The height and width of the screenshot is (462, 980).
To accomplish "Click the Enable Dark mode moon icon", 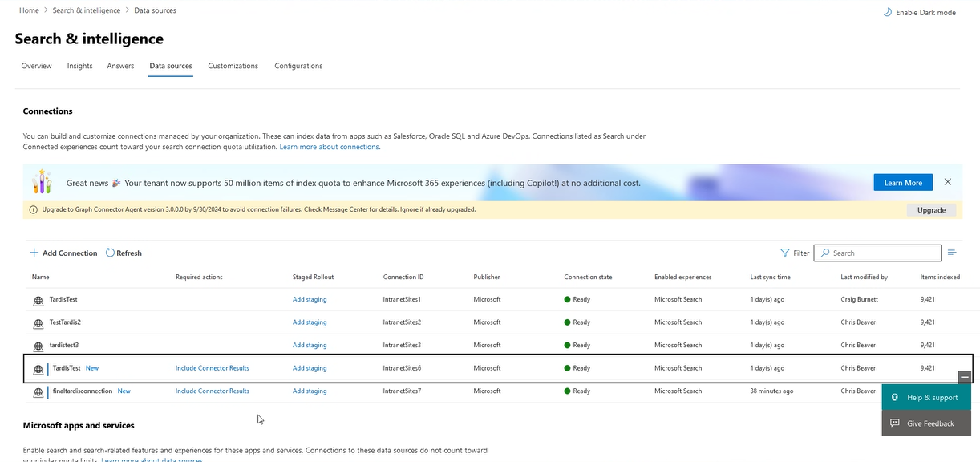I will point(887,12).
